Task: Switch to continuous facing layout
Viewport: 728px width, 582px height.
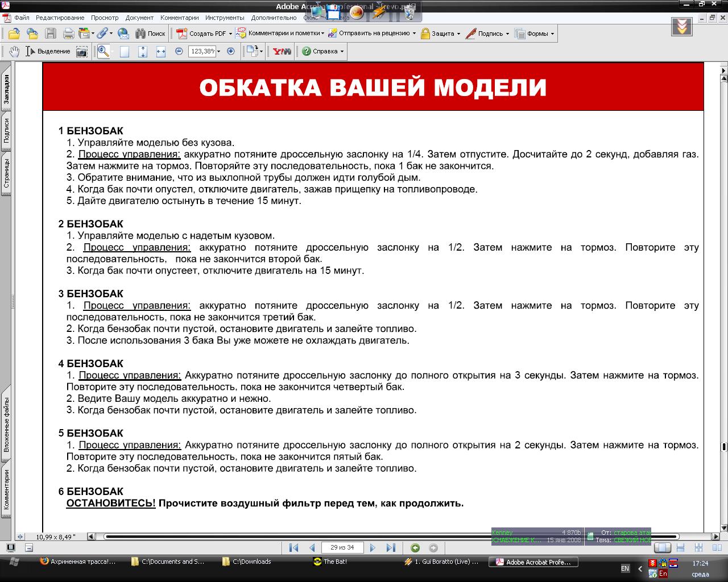Action: (x=699, y=548)
